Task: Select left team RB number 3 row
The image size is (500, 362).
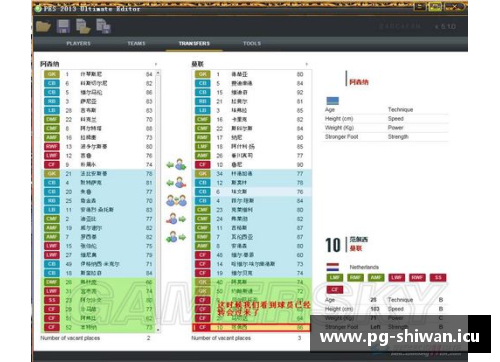Action: [98, 101]
